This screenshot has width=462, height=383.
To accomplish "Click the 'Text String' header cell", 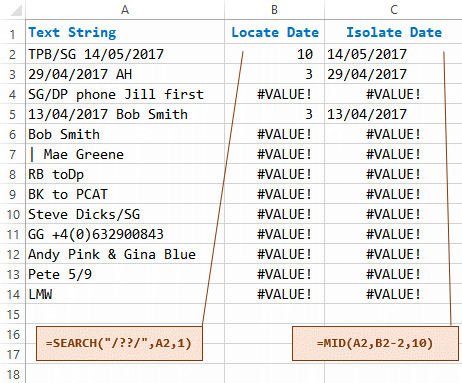I will pyautogui.click(x=125, y=32).
